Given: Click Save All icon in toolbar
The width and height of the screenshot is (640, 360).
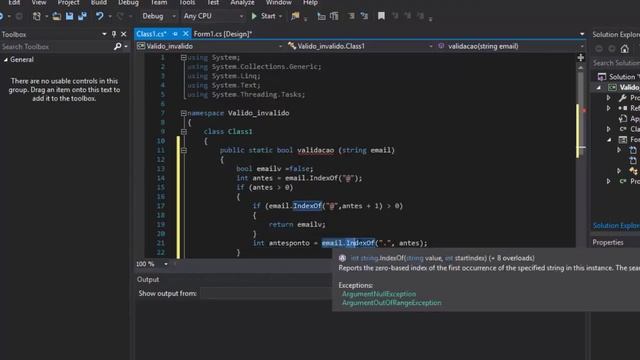Looking at the screenshot, I should coord(82,16).
